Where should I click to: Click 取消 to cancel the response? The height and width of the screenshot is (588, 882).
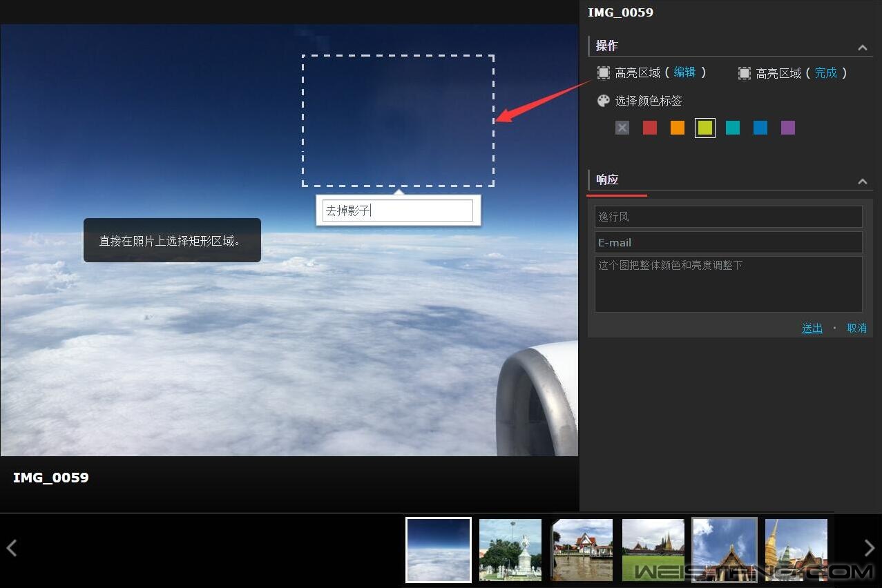[x=857, y=329]
